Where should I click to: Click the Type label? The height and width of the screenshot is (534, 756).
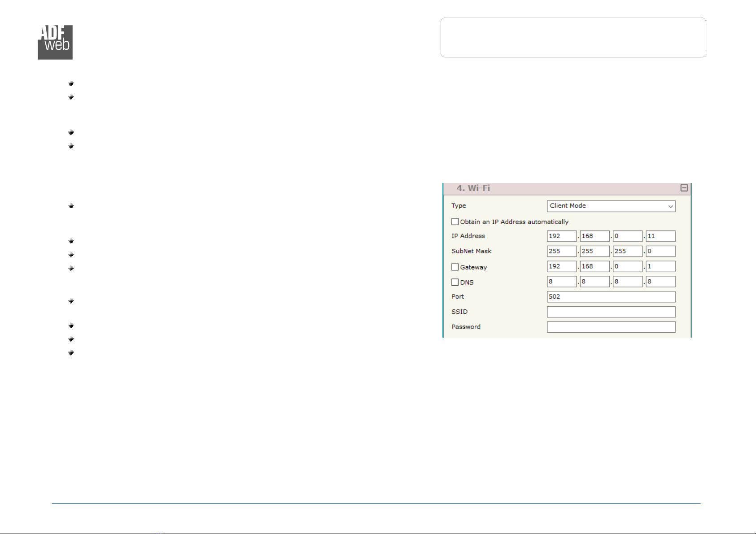tap(459, 206)
